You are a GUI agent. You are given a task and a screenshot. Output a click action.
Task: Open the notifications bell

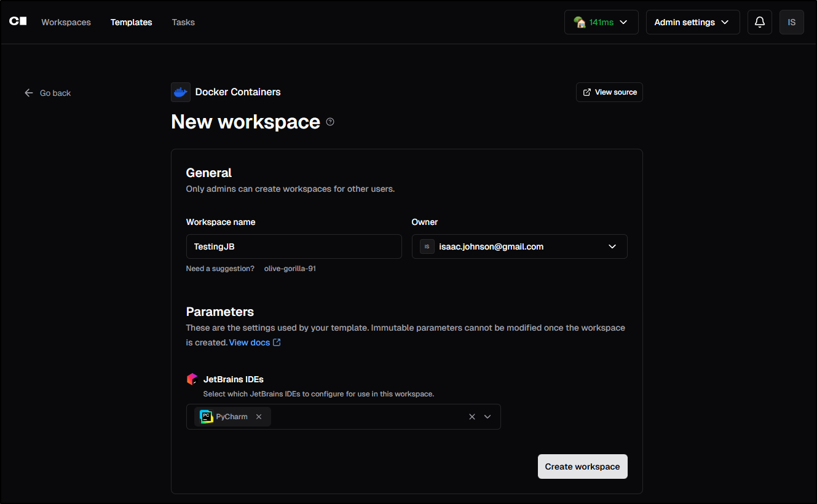pos(760,22)
